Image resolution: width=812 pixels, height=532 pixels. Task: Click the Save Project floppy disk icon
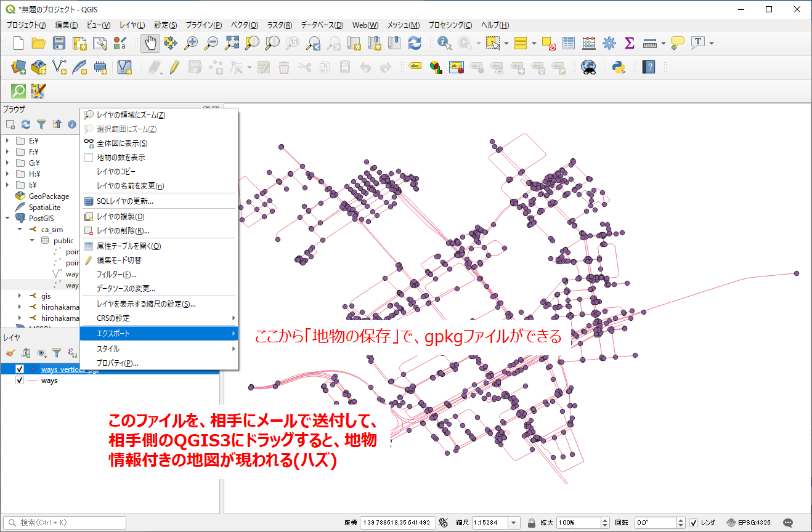coord(59,43)
